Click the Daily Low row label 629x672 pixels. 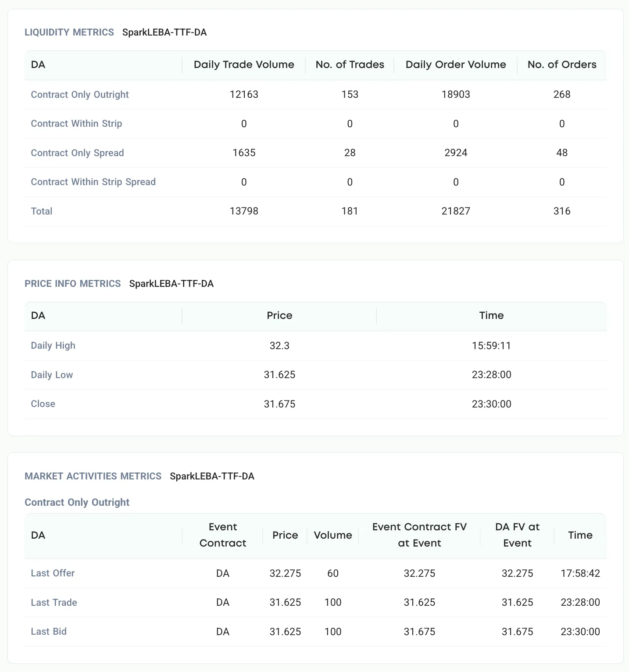[x=52, y=375]
